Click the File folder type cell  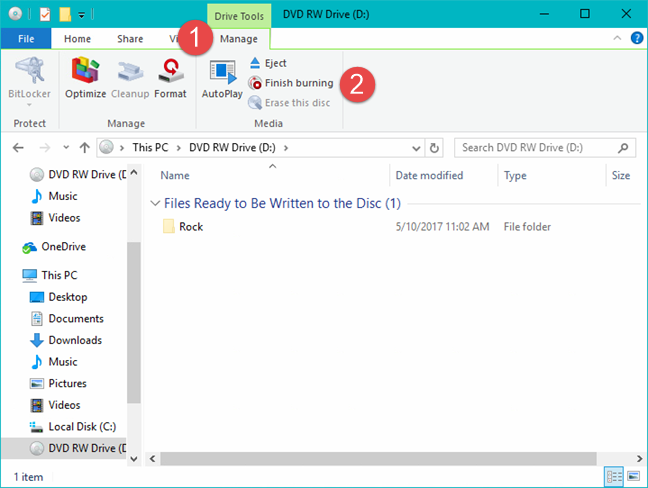coord(527,227)
